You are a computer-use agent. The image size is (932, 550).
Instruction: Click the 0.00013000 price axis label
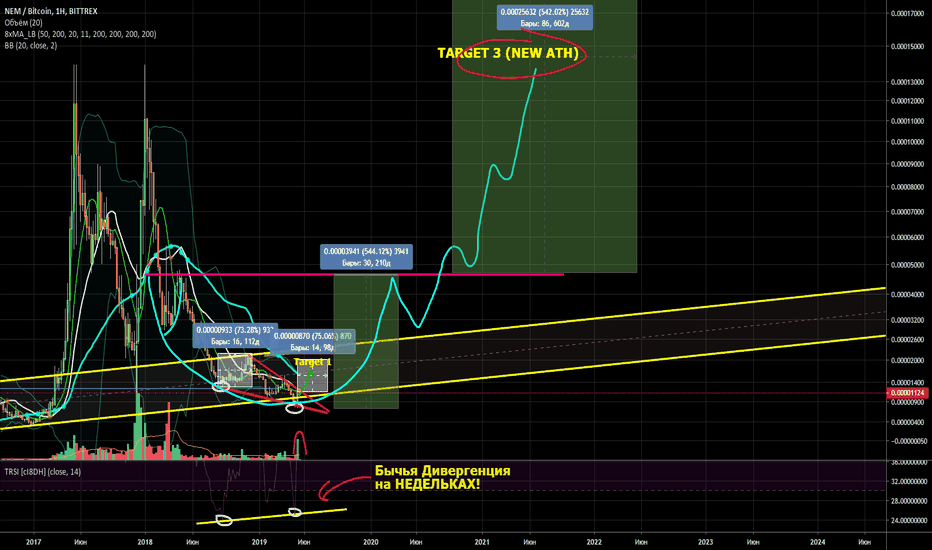coord(908,82)
